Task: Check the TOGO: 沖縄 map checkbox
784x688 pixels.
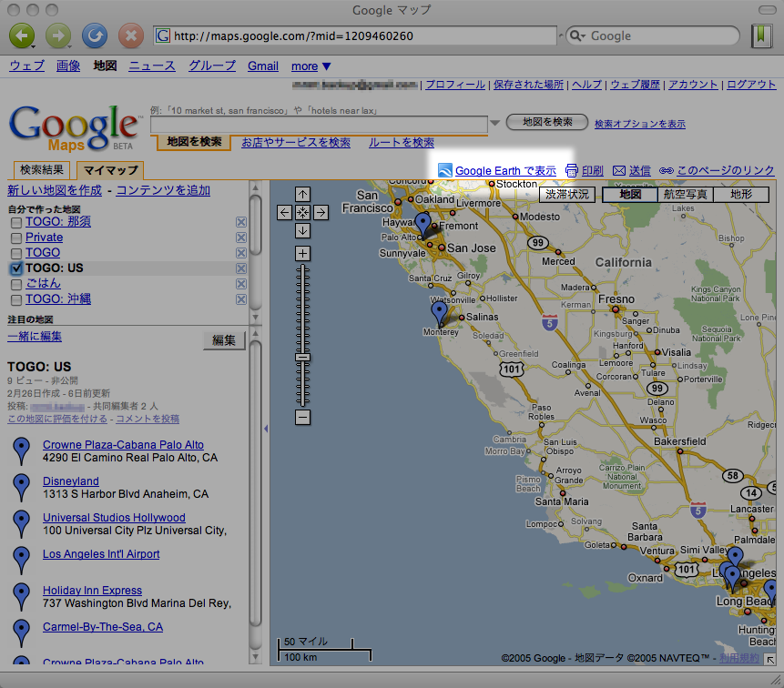Action: [x=16, y=299]
